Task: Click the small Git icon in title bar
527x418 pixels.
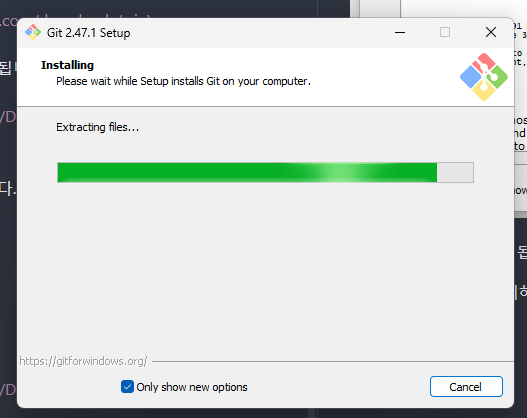Action: (x=33, y=32)
